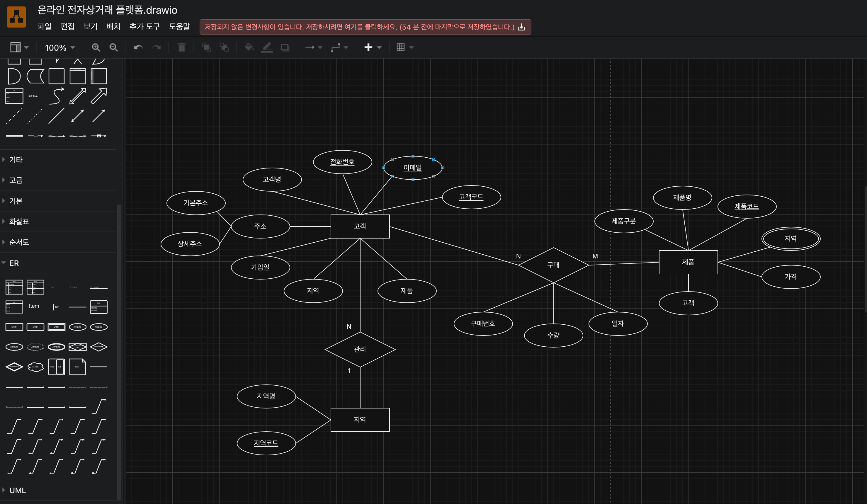Open the 파일 menu

click(44, 27)
